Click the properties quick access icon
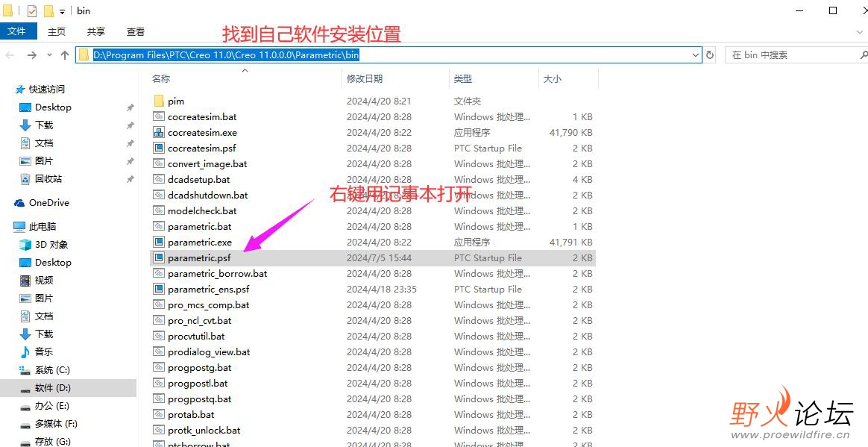Viewport: 868px width, 447px height. click(x=31, y=10)
